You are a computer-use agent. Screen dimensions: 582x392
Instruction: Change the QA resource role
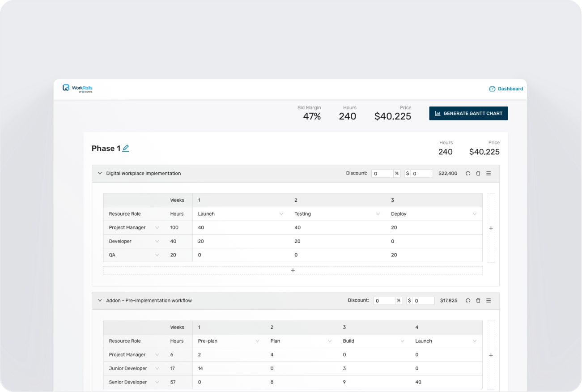[x=134, y=255]
